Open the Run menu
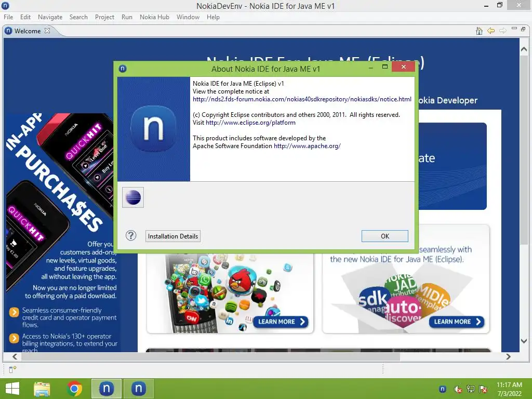 tap(127, 17)
